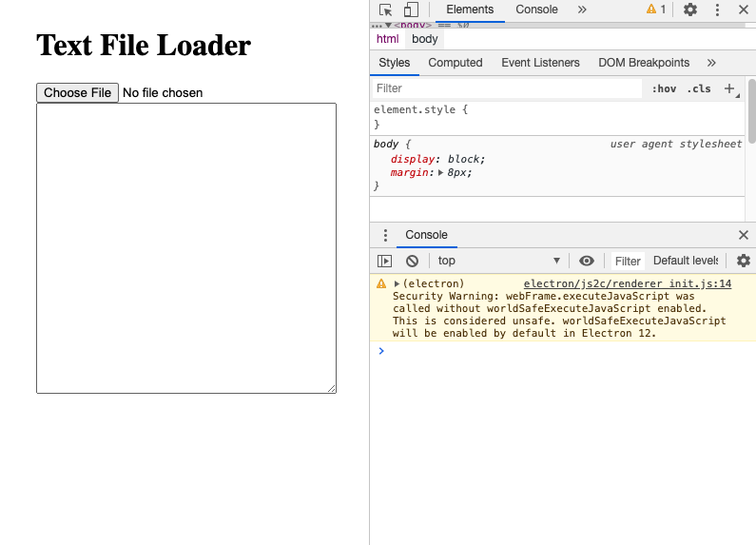Switch to the Computed tab
The width and height of the screenshot is (756, 545).
click(x=456, y=63)
